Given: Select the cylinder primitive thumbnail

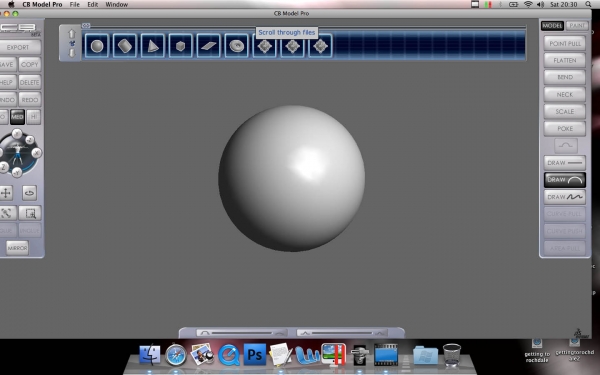Looking at the screenshot, I should (x=125, y=46).
